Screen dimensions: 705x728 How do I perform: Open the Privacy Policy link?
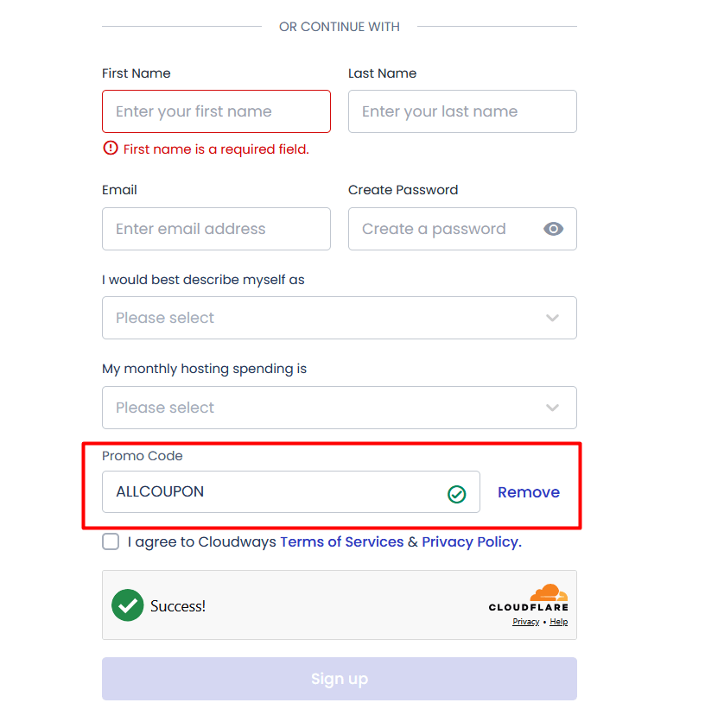coord(470,541)
